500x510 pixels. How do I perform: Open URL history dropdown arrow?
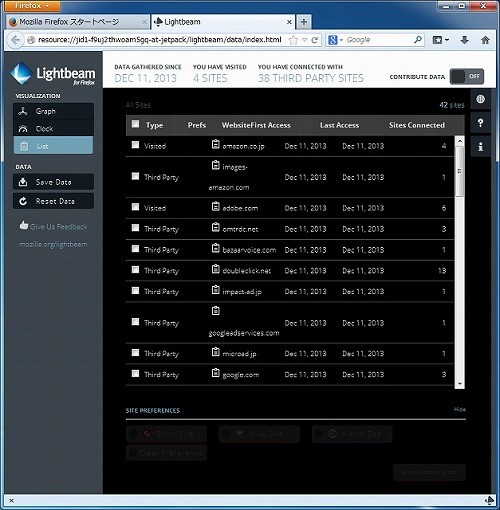(304, 40)
